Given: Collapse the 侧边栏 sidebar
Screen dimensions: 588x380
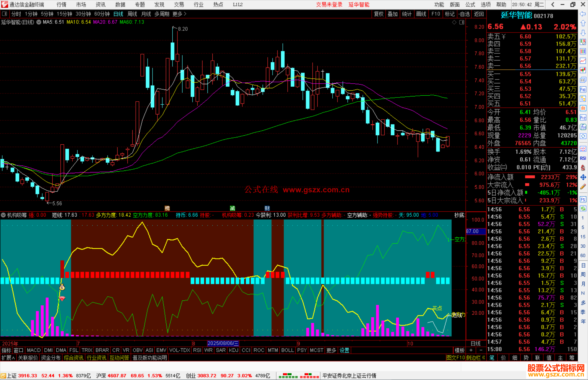Looking at the screenshot, I should [x=476, y=358].
